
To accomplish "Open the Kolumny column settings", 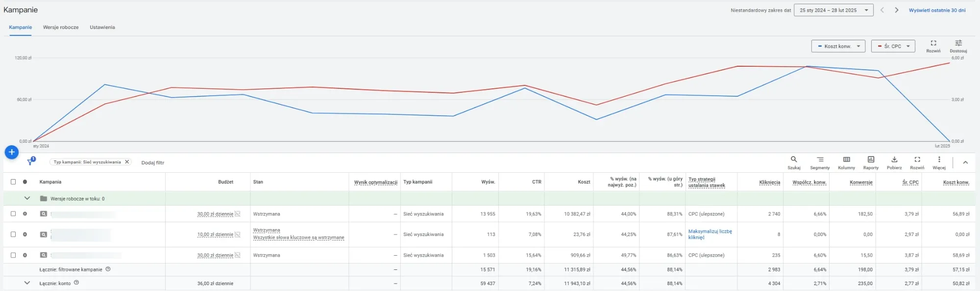I will 846,162.
